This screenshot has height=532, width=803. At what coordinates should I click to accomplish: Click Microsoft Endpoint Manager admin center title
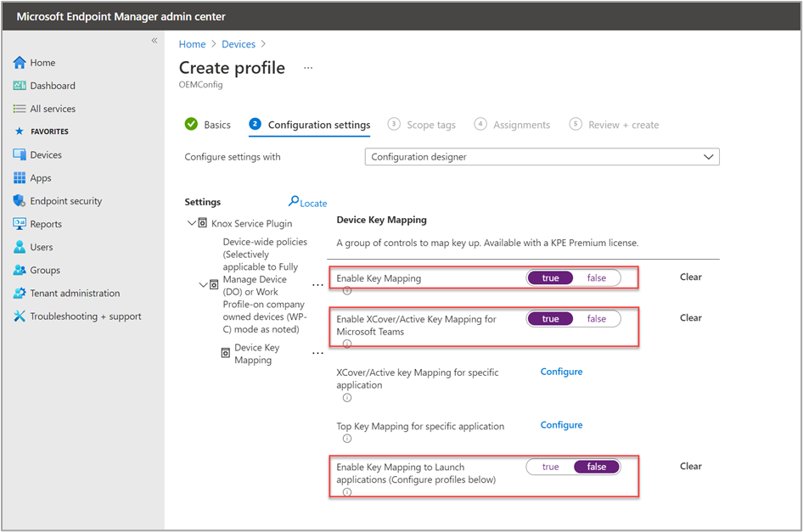[121, 16]
